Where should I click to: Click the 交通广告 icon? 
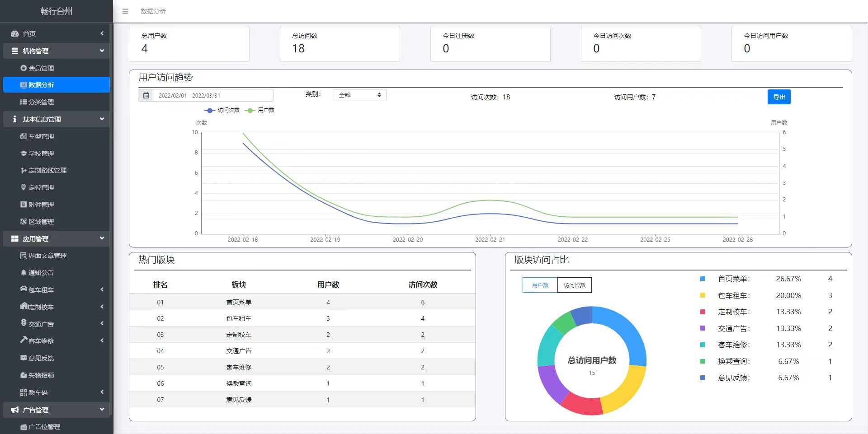[x=24, y=323]
